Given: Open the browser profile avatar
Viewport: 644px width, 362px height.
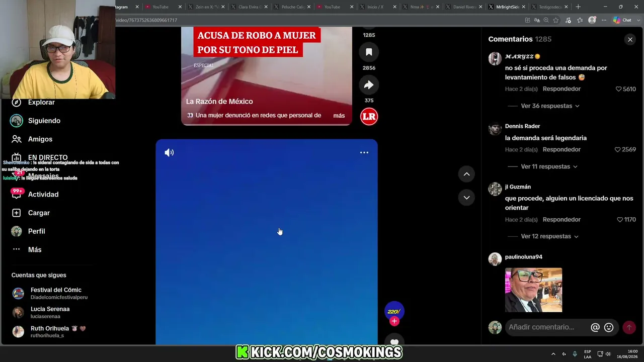Looking at the screenshot, I should (592, 20).
